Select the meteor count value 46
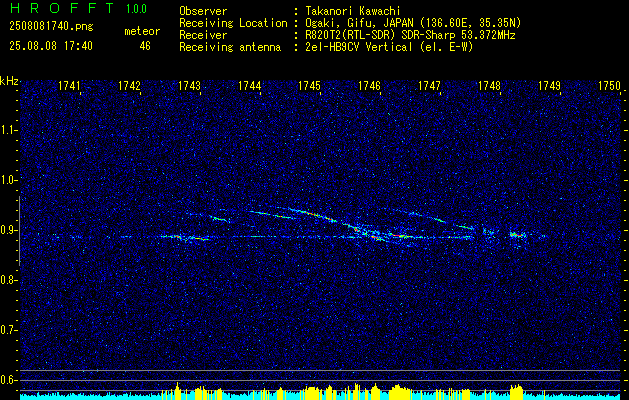 (x=145, y=46)
